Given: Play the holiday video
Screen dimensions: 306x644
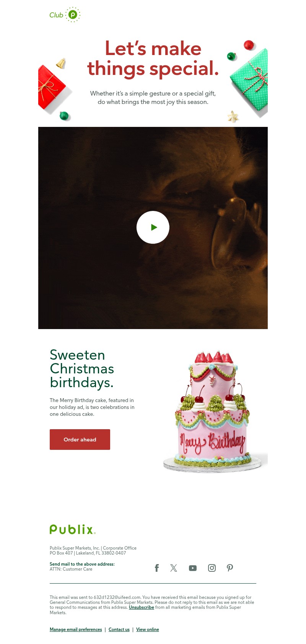Looking at the screenshot, I should [153, 227].
